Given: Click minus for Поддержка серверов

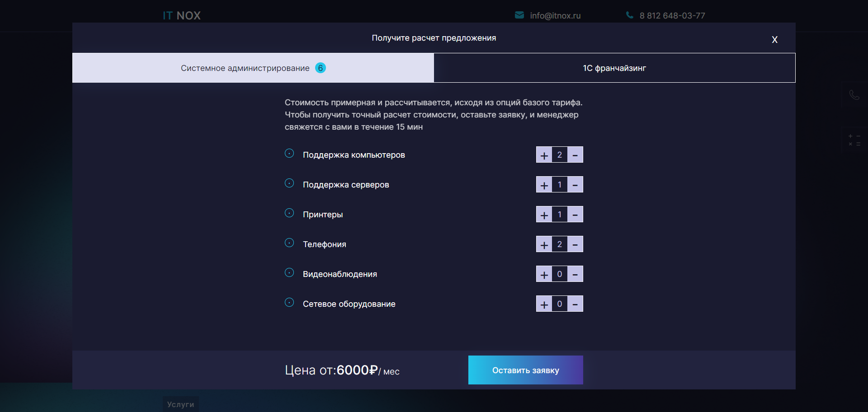Looking at the screenshot, I should (x=575, y=184).
